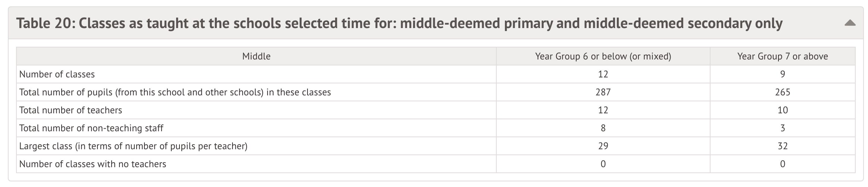Click largest class value 29
Image resolution: width=868 pixels, height=187 pixels.
(x=603, y=146)
